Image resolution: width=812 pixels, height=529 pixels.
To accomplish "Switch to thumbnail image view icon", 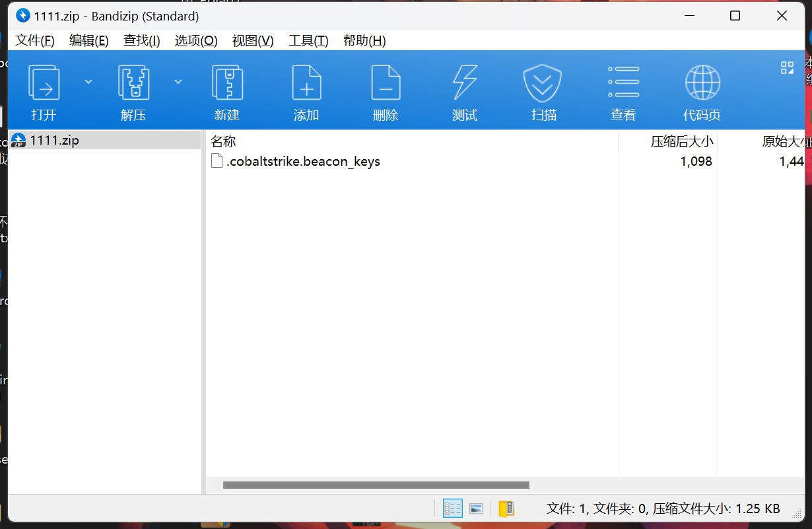I will click(476, 509).
